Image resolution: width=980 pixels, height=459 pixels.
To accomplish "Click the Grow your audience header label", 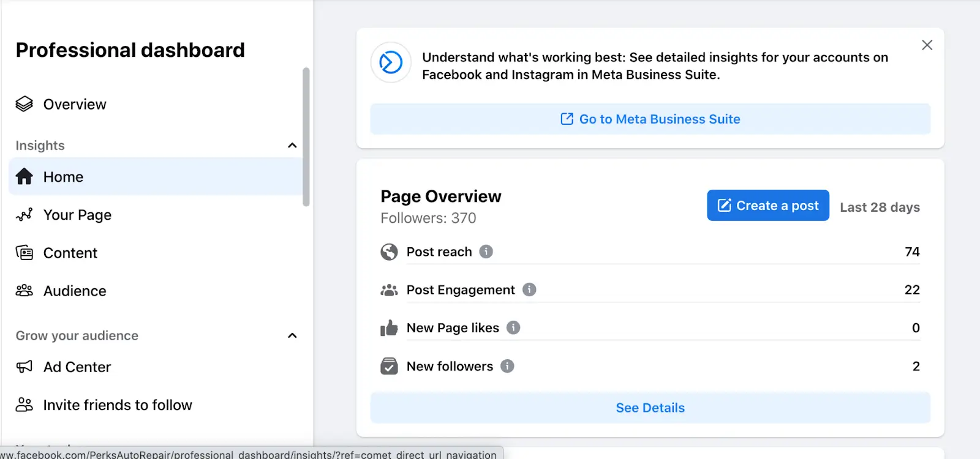I will pyautogui.click(x=77, y=335).
